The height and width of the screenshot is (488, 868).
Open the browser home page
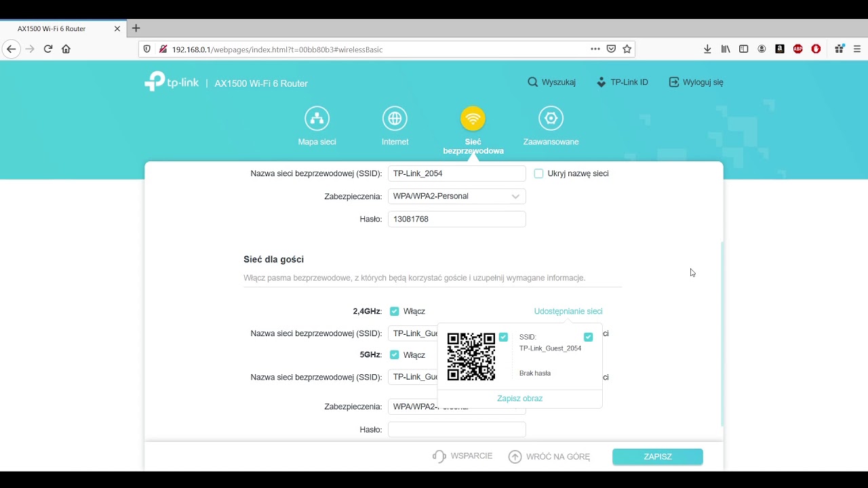pyautogui.click(x=66, y=49)
